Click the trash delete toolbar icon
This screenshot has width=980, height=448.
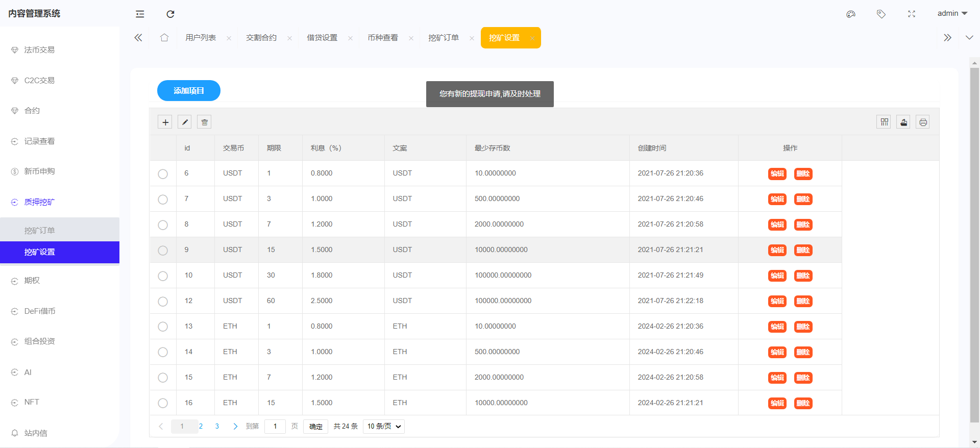coord(204,122)
